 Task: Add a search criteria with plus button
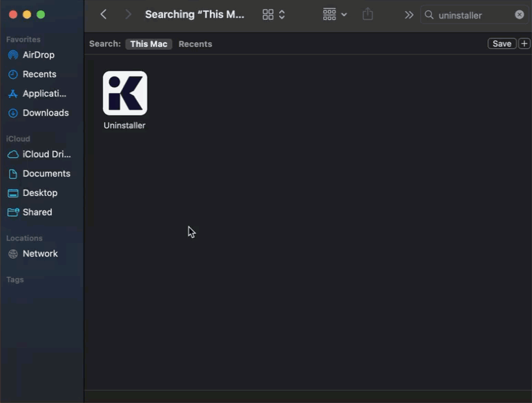click(x=524, y=43)
